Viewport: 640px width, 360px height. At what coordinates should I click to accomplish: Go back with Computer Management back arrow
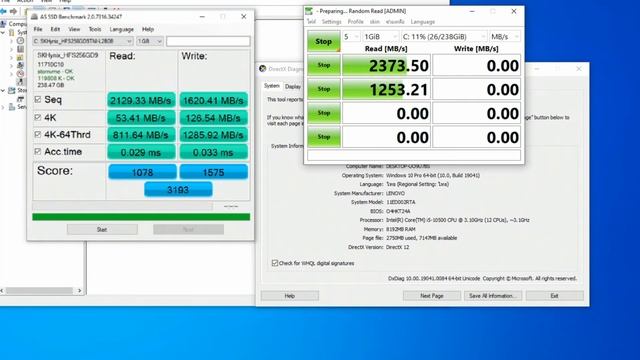click(x=2, y=11)
